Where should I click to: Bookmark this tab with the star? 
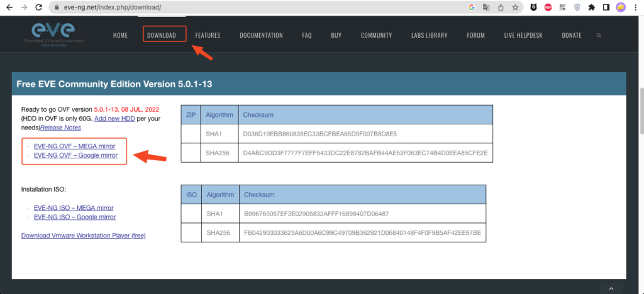coord(515,7)
